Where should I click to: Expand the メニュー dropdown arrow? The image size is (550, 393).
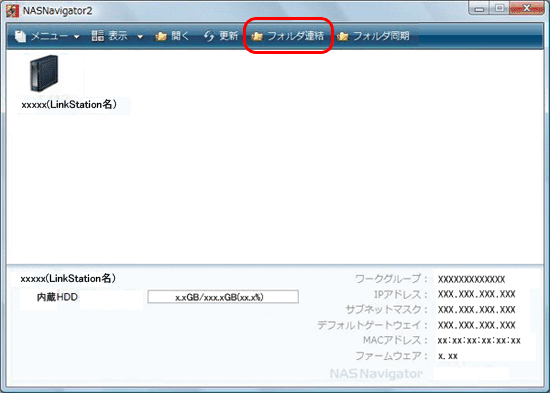(x=76, y=36)
